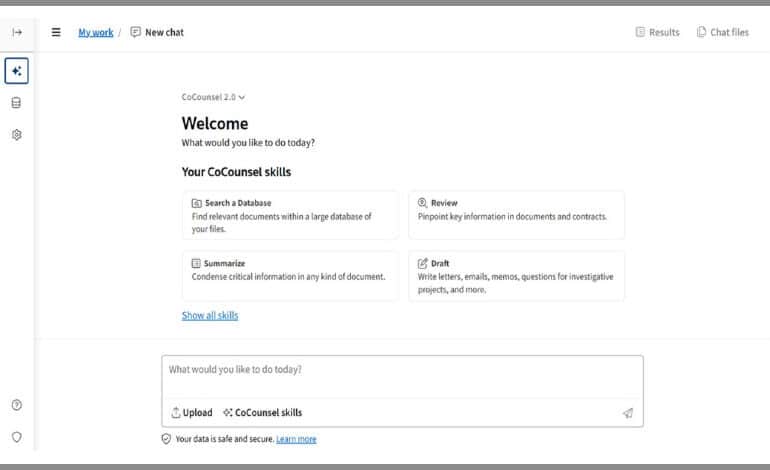
Task: Go to My work breadcrumb link
Action: coord(96,32)
